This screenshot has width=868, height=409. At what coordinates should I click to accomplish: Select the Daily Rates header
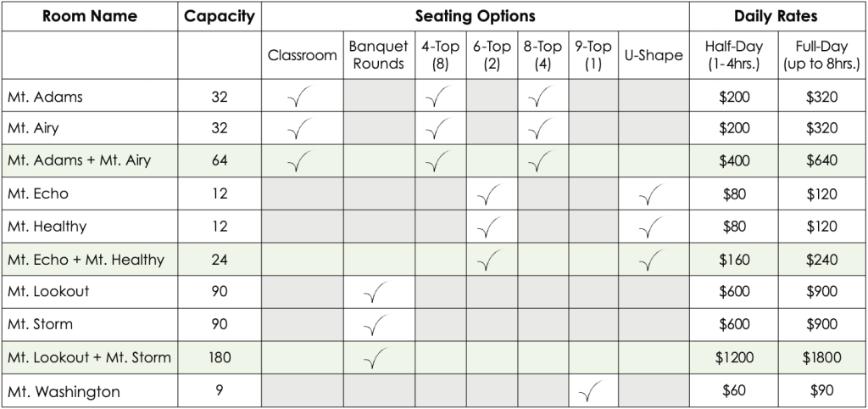click(x=776, y=16)
